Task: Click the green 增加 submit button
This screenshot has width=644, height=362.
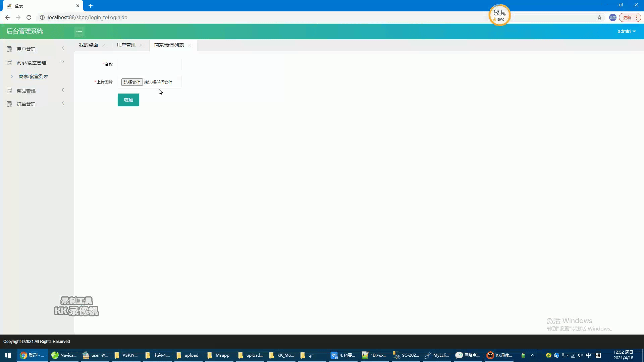Action: 128,100
